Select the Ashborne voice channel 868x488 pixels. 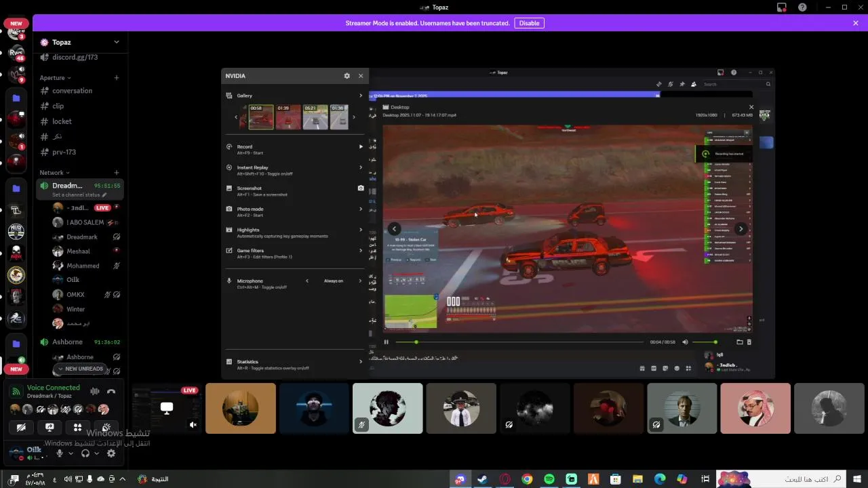tap(79, 342)
